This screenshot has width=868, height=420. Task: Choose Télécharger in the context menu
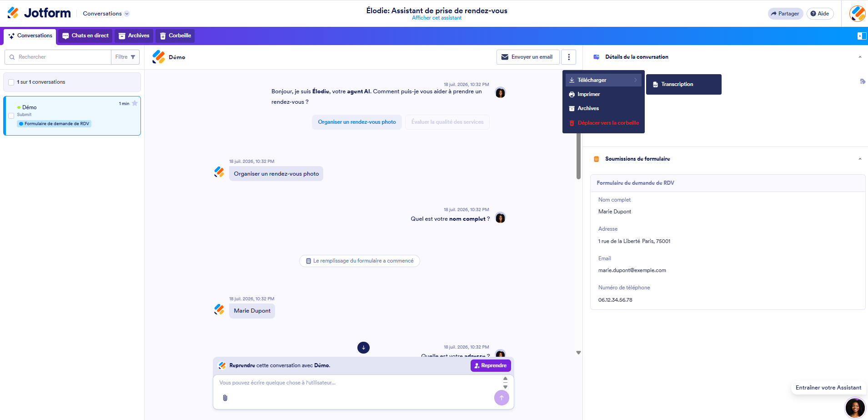[603, 80]
